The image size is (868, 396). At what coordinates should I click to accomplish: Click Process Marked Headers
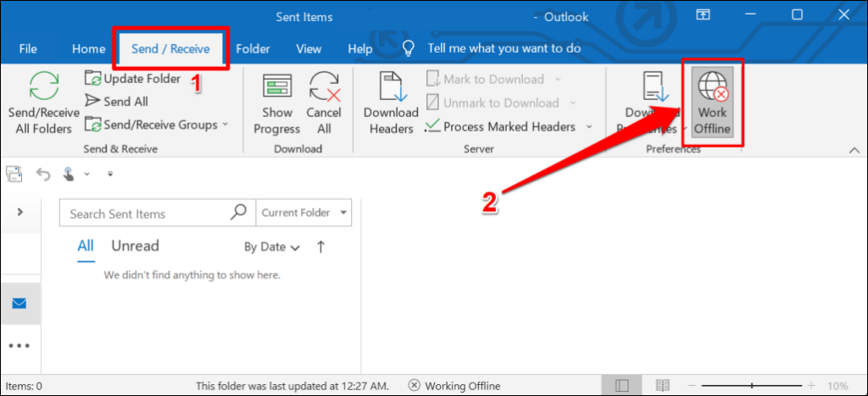click(509, 127)
